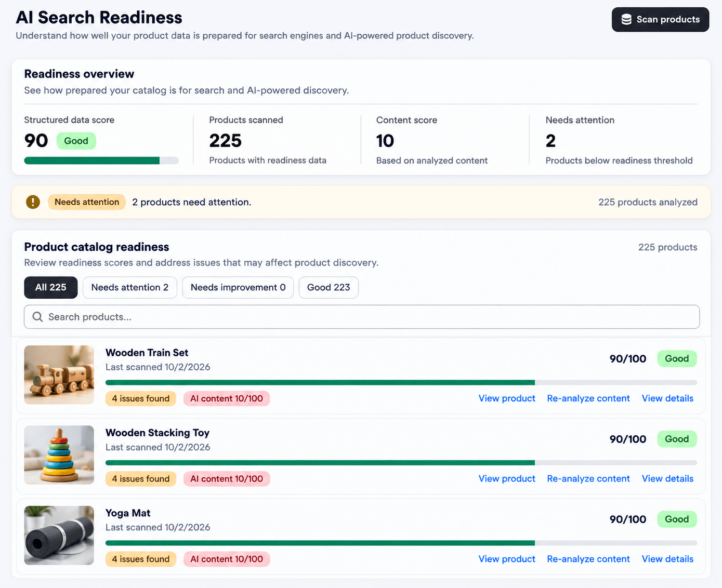Focus the Search products input field
Screen dimensions: 722x588
(362, 317)
